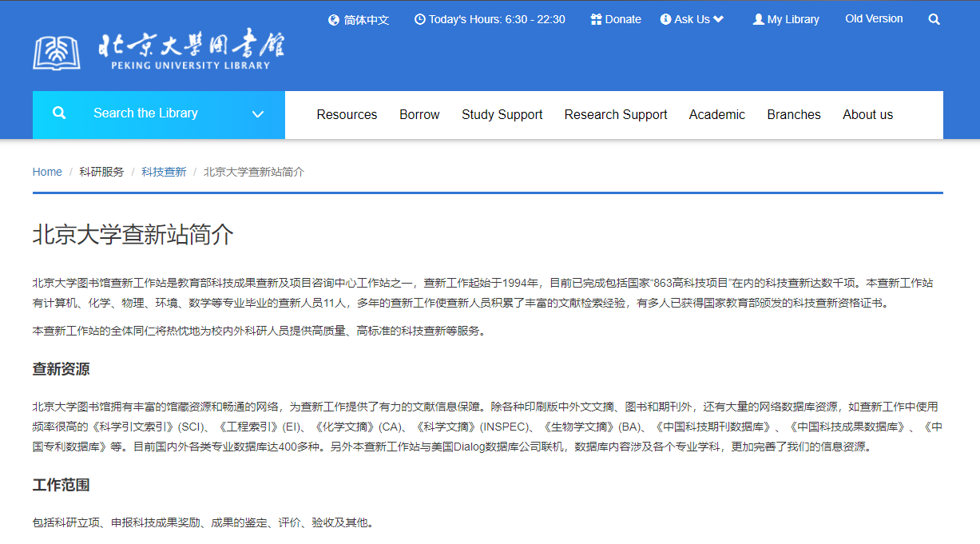The width and height of the screenshot is (980, 544).
Task: Select Study Support in the navigation bar
Action: coord(502,114)
